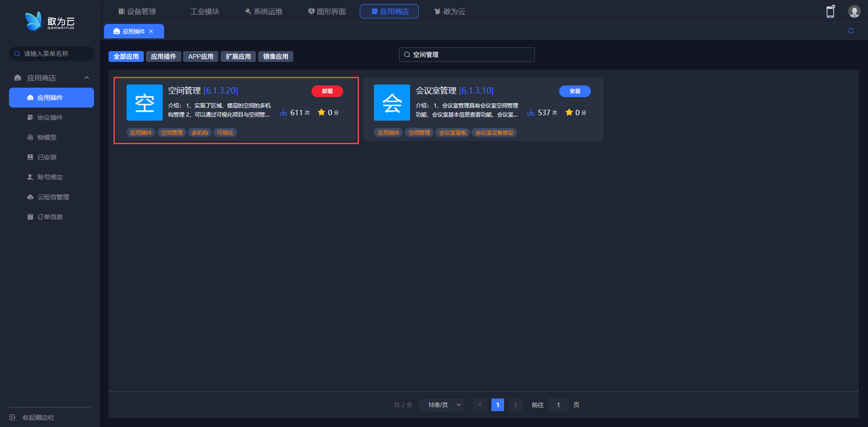Filter by 扩展应用

click(238, 56)
